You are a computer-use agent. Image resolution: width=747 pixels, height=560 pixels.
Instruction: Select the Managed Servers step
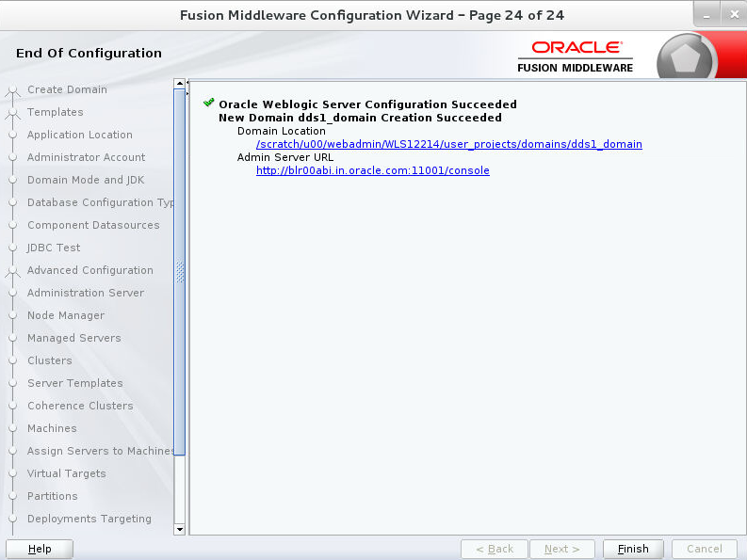pyautogui.click(x=74, y=338)
